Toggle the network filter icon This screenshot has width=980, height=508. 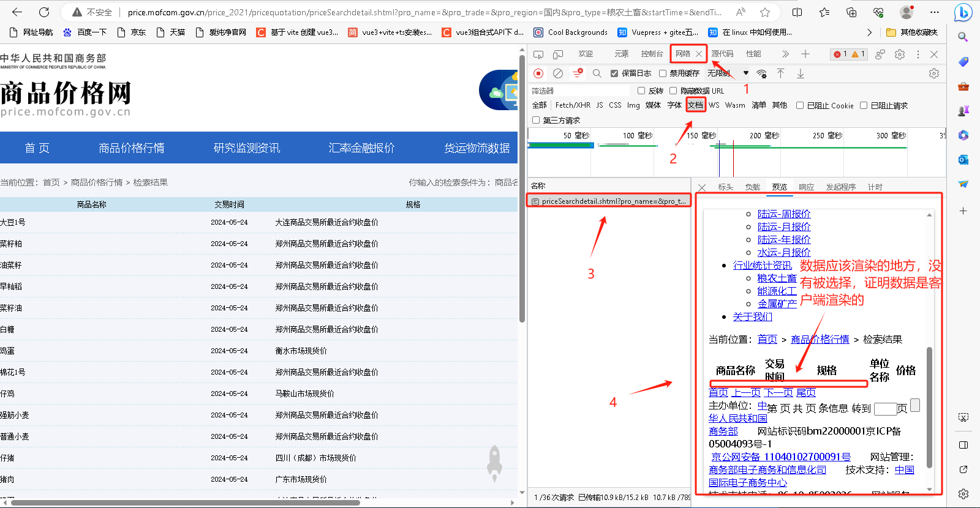[578, 73]
